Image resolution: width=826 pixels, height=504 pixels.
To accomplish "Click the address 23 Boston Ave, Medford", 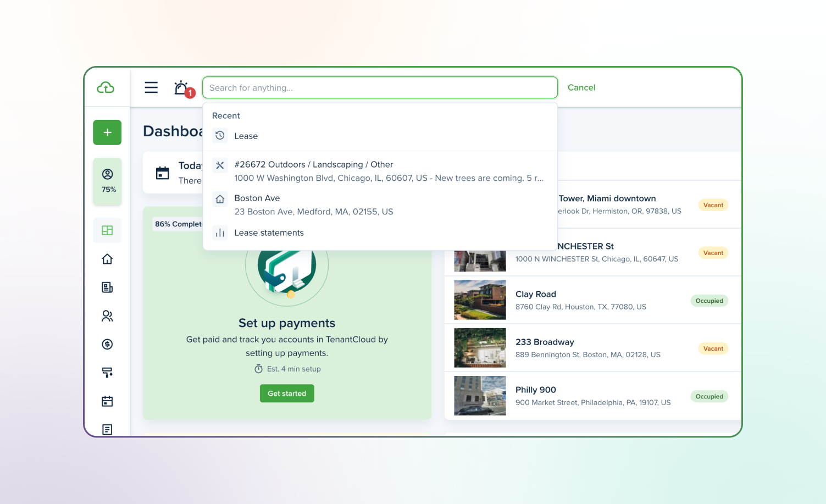I will [314, 212].
